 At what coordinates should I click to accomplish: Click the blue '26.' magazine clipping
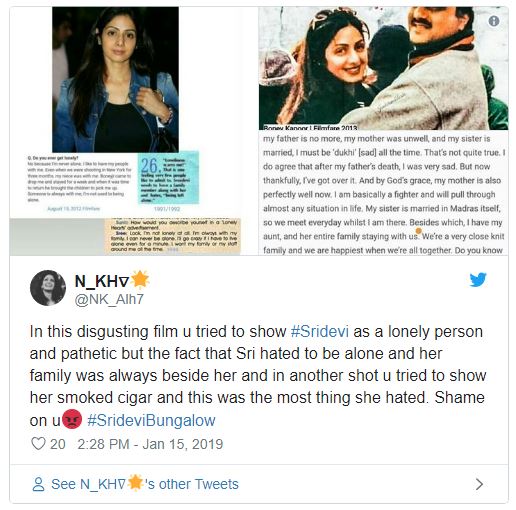(x=168, y=178)
